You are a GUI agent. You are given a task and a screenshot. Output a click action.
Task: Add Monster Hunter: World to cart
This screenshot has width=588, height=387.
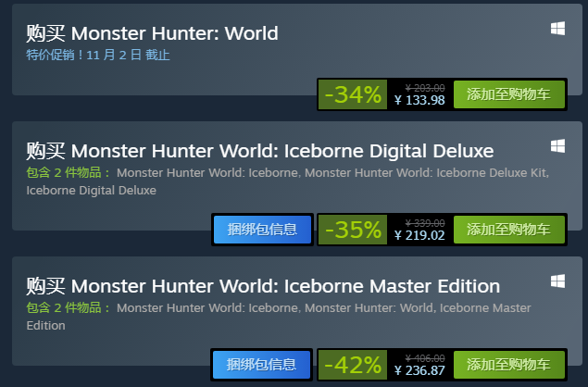[x=509, y=94]
